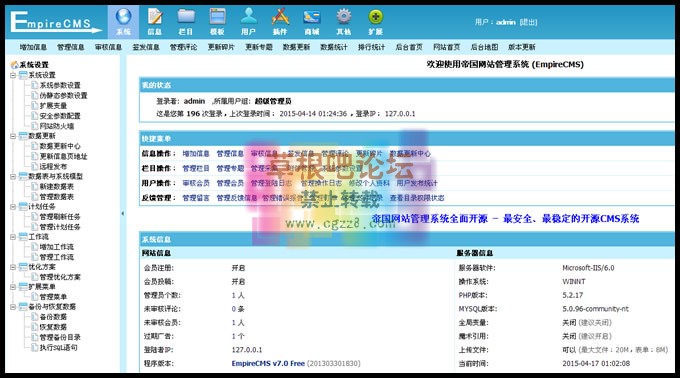Collapse the 数据更新 tree folder
Image resolution: width=680 pixels, height=378 pixels.
pyautogui.click(x=13, y=136)
